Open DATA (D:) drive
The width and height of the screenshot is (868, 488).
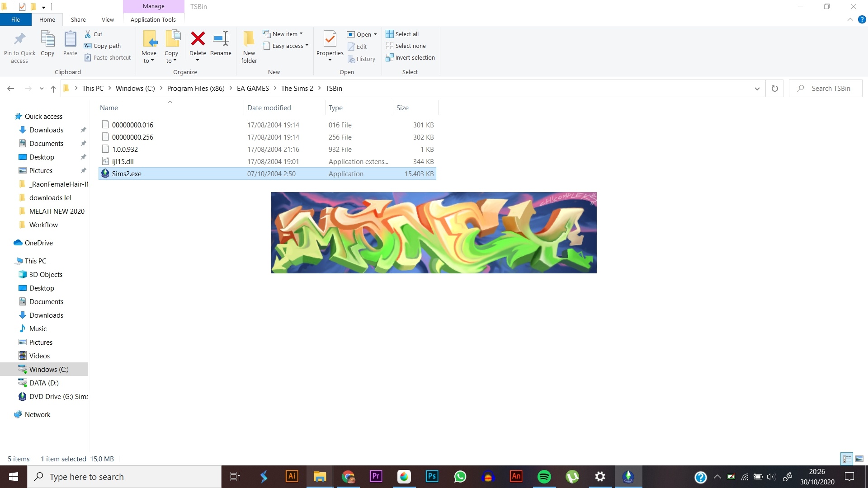coord(44,383)
